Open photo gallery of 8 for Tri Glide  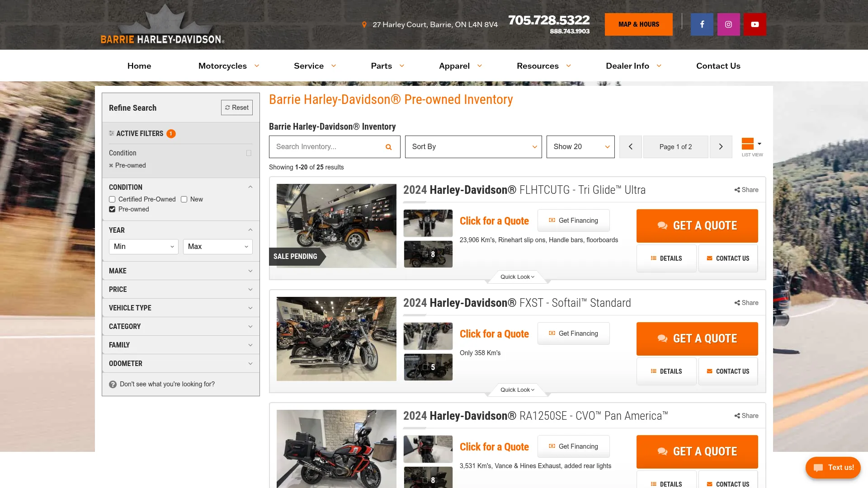(428, 254)
